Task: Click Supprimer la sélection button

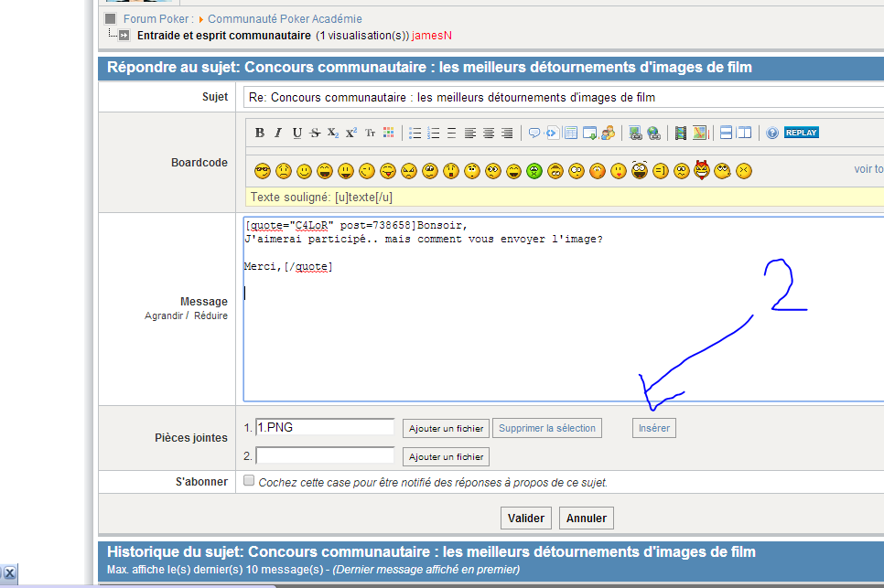Action: (x=547, y=428)
